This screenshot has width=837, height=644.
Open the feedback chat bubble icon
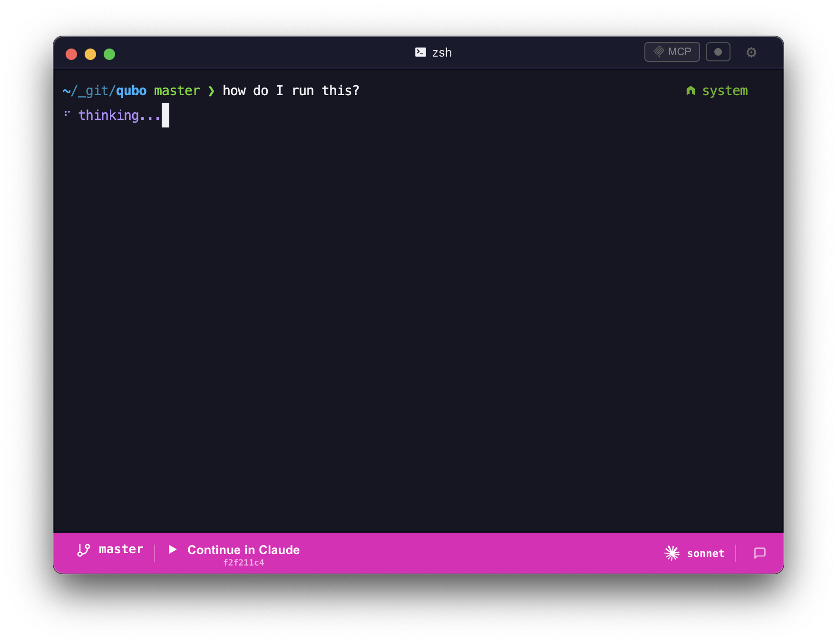click(759, 553)
